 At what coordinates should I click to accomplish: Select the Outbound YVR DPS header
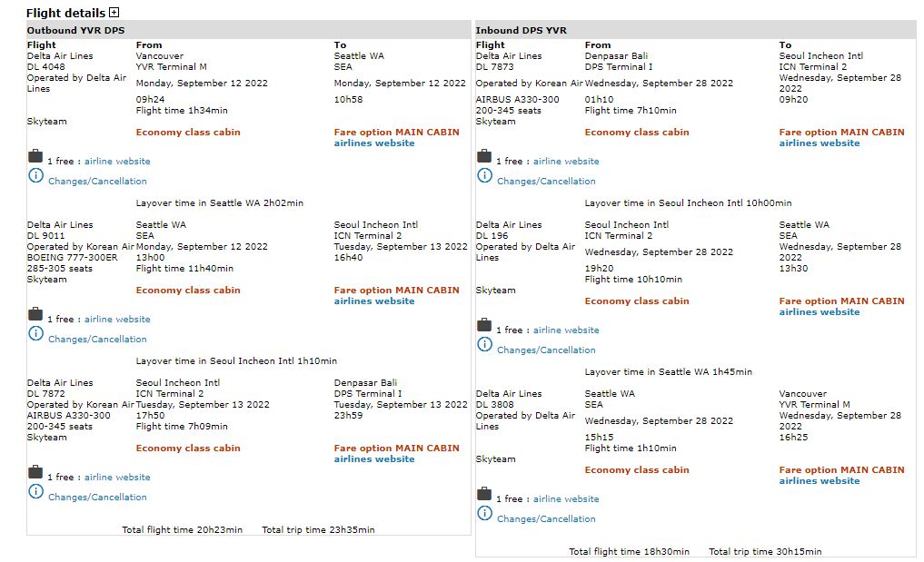[76, 30]
